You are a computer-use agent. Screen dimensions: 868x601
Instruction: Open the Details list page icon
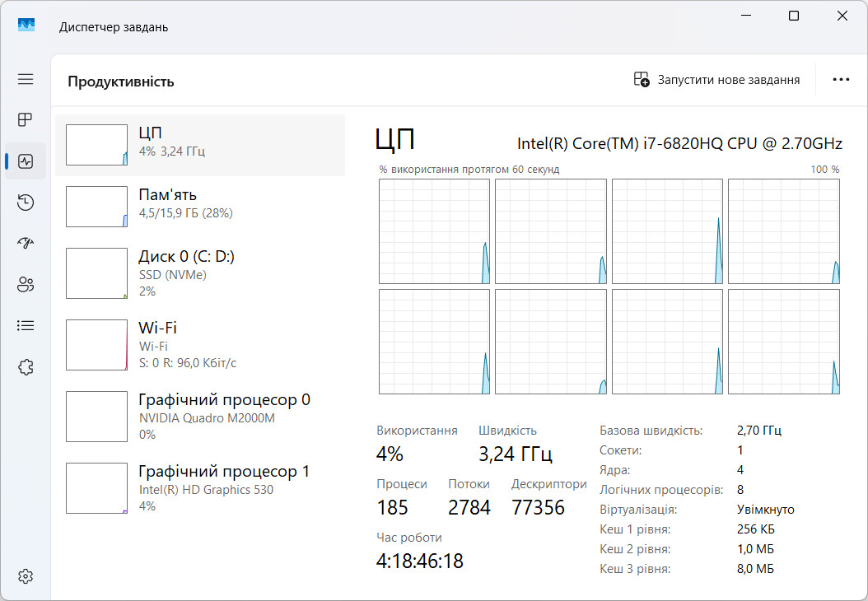pyautogui.click(x=26, y=325)
